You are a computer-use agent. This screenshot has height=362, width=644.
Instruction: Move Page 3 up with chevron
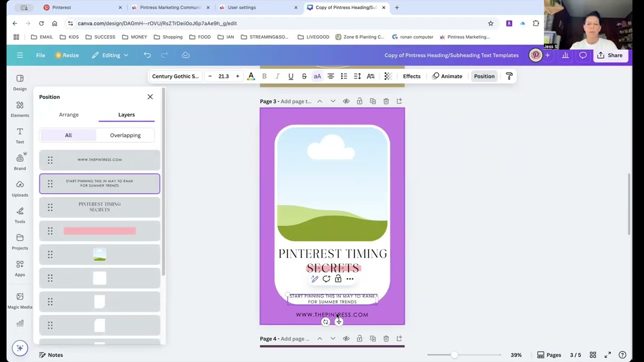point(319,102)
